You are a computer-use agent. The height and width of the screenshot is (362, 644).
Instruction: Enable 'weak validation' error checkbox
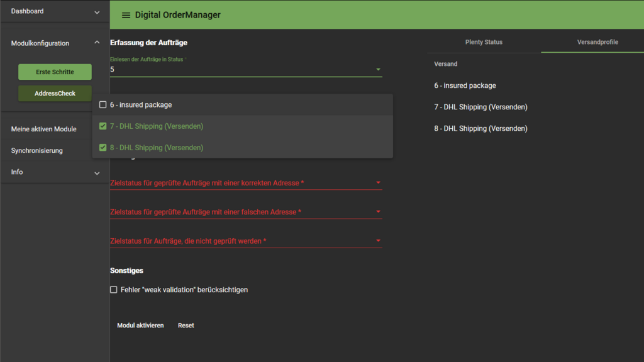point(114,290)
